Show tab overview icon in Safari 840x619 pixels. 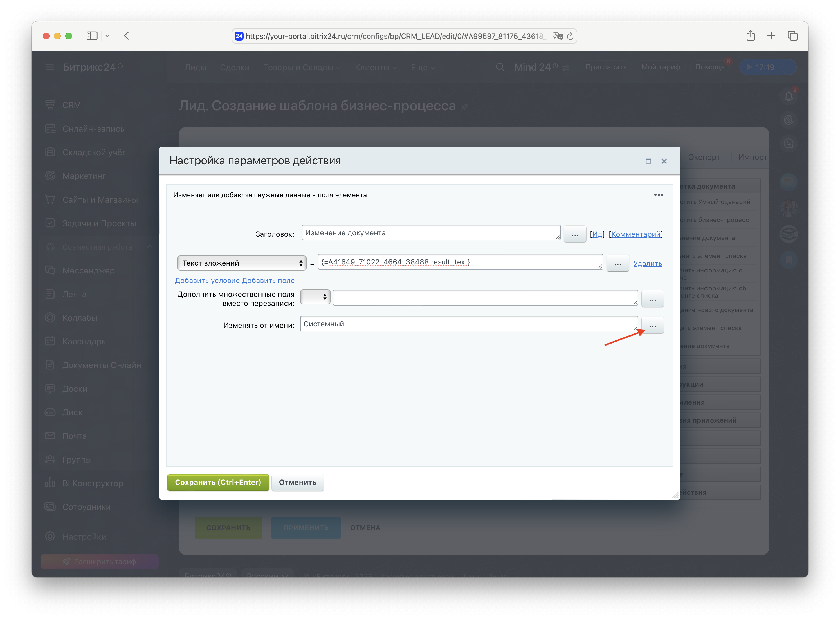[792, 36]
